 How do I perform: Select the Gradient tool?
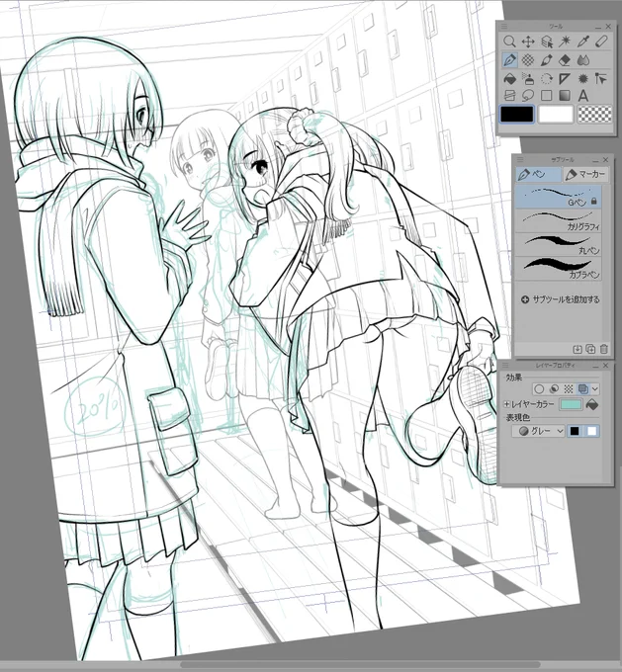pos(565,95)
